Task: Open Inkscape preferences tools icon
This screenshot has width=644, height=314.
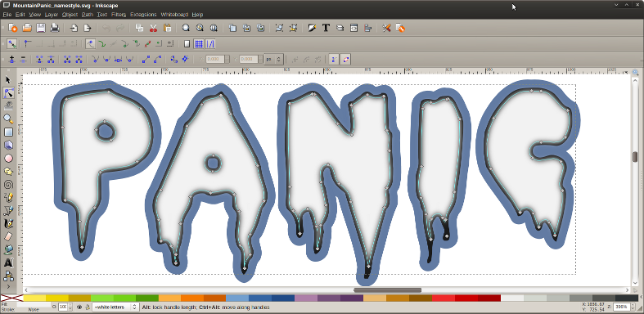Action: point(386,28)
